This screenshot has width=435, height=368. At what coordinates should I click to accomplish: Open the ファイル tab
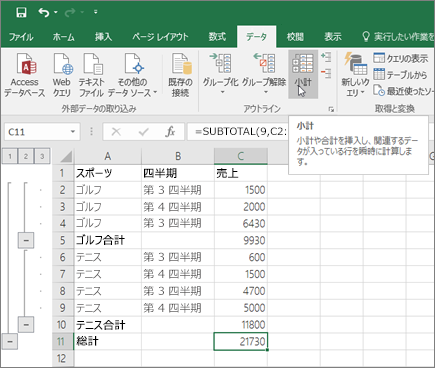[x=21, y=37]
